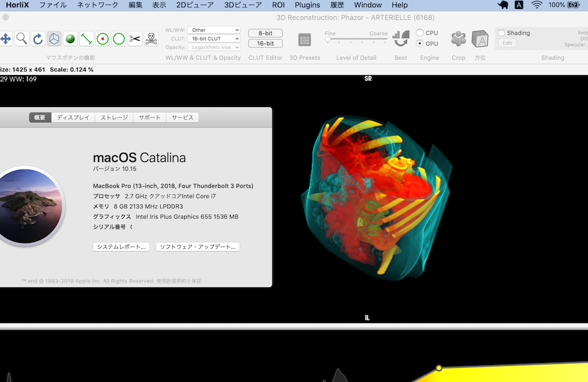Open the ROI menu in menu bar
This screenshot has height=382, width=588.
tap(278, 5)
